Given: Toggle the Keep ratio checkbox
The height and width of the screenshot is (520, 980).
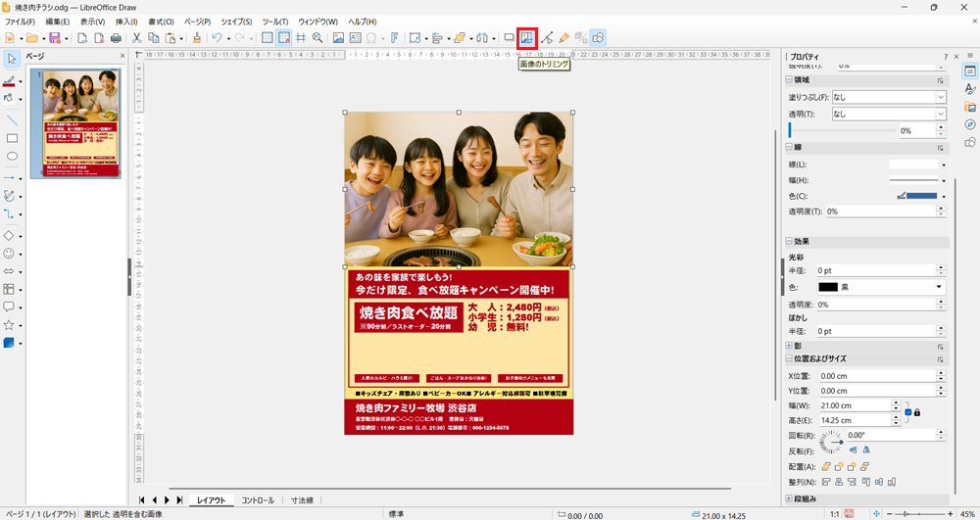Looking at the screenshot, I should click(908, 412).
